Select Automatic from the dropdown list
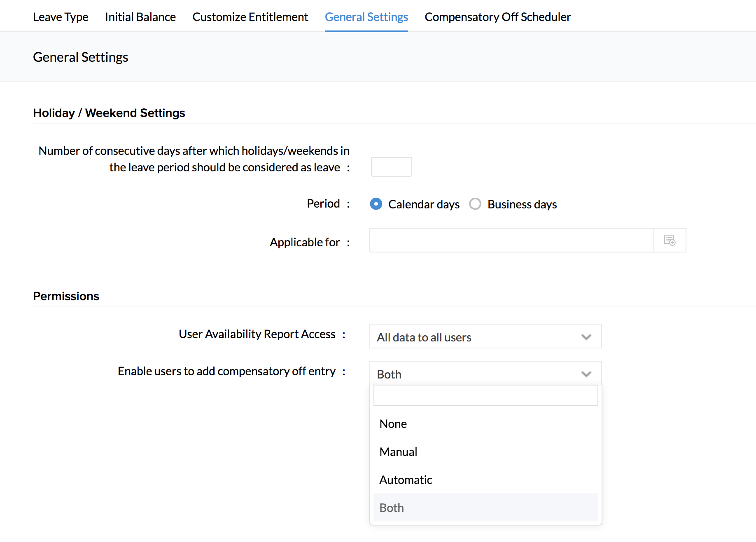Screen dimensions: 756x542 (x=406, y=480)
